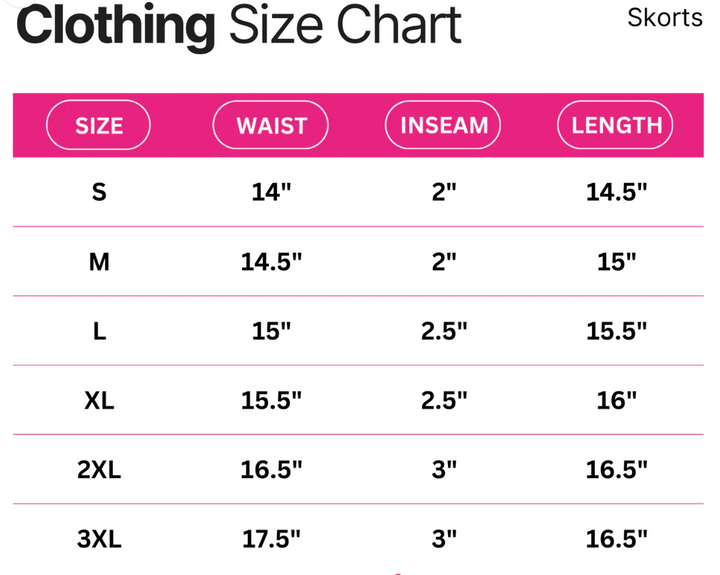
Task: Click the XL size row label
Action: point(99,400)
